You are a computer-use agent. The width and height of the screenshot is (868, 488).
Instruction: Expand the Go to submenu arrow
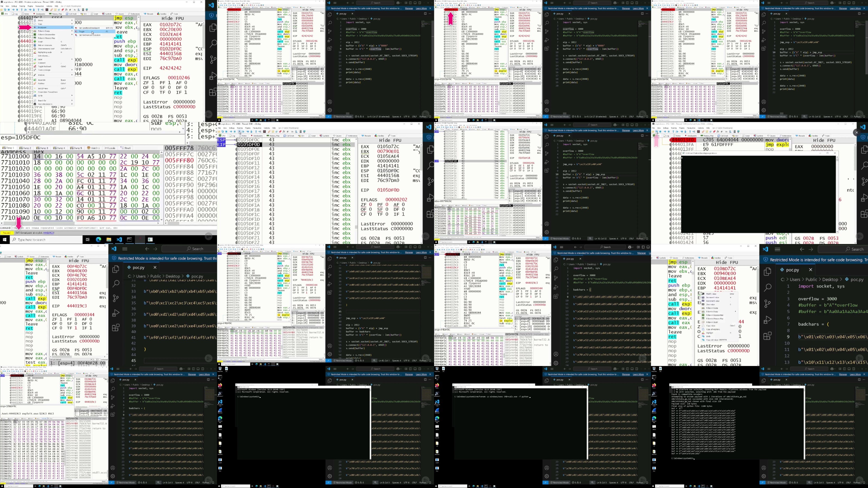(72, 95)
